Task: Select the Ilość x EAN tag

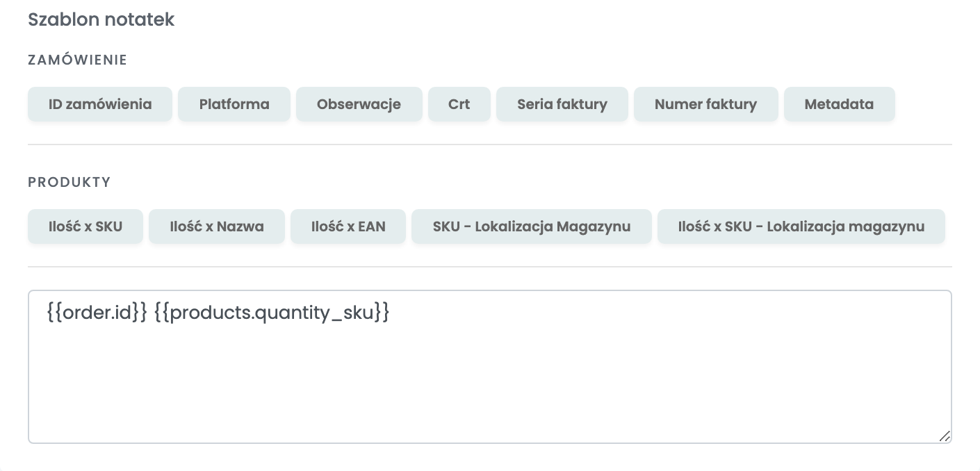Action: click(348, 226)
